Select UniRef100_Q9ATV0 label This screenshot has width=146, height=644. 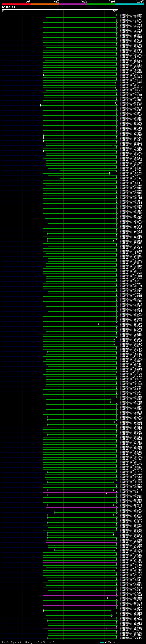pos(131,35)
